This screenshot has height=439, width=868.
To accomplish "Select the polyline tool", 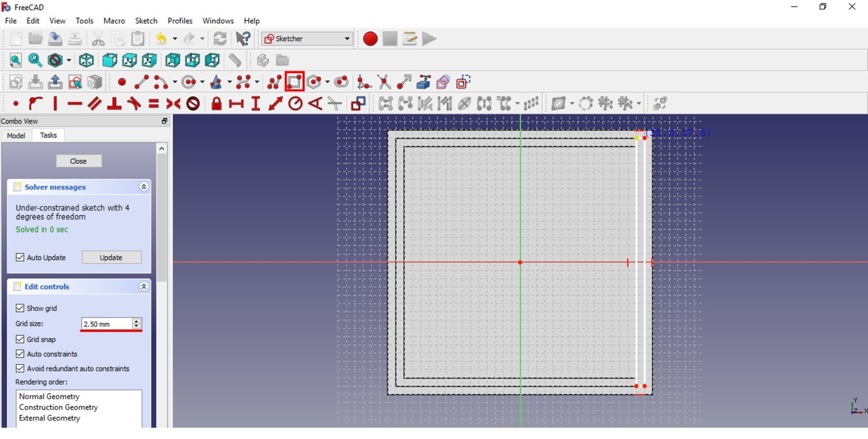I will (274, 82).
